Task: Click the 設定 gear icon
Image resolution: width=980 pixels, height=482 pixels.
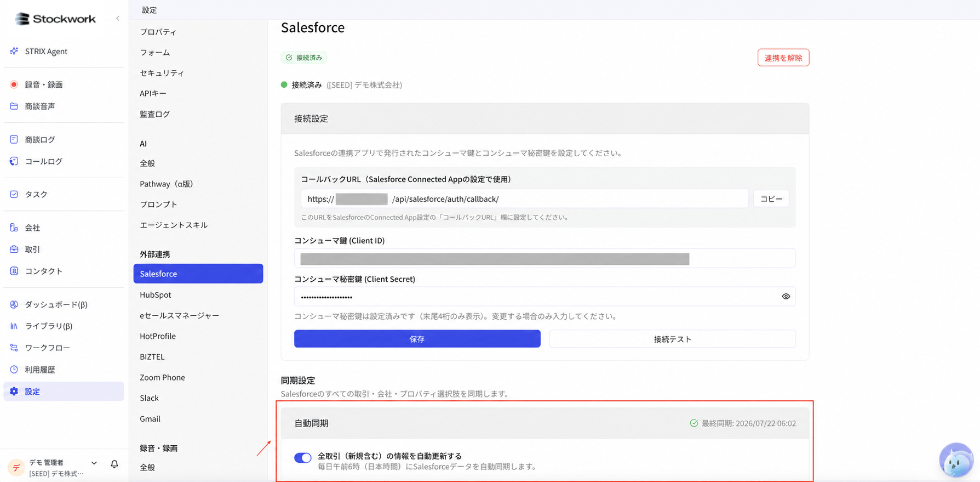Action: 14,392
